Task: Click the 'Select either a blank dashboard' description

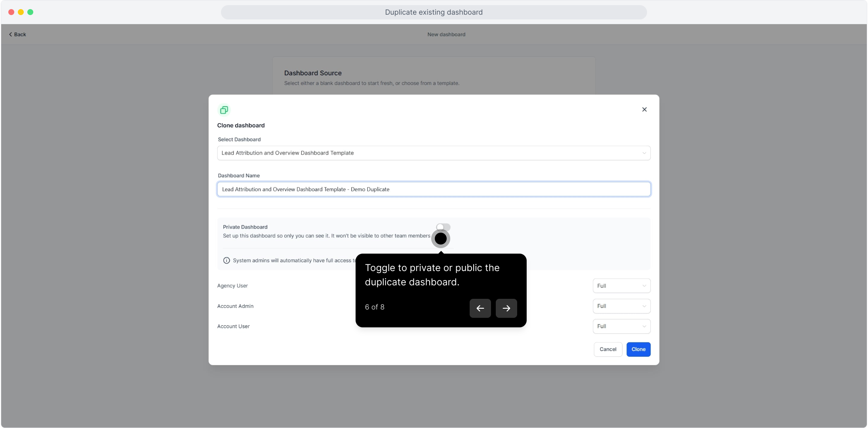Action: [372, 83]
